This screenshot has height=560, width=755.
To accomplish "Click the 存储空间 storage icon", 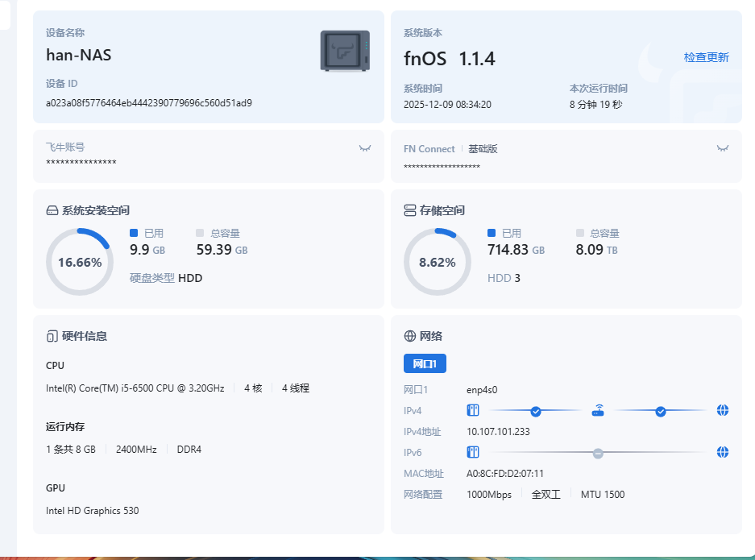I will [409, 210].
